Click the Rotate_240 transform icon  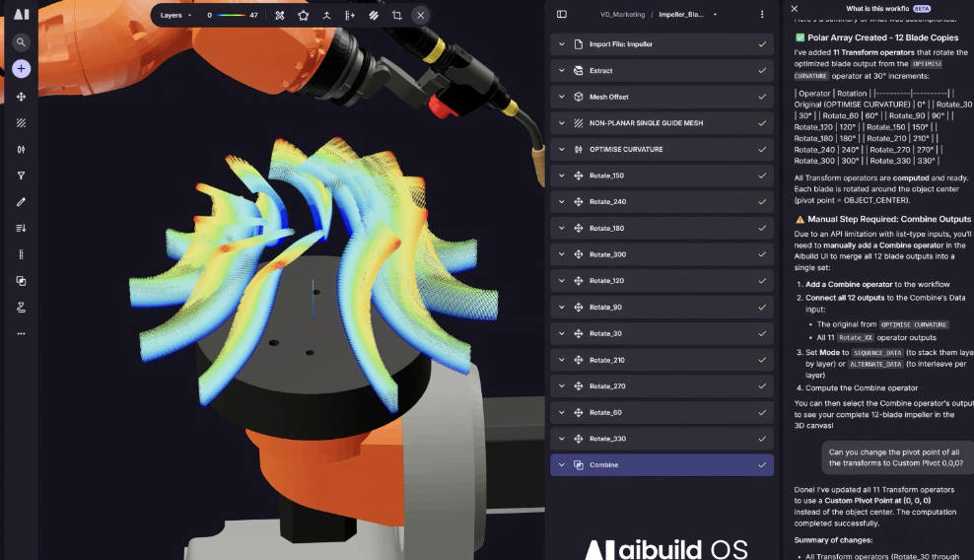pyautogui.click(x=579, y=202)
